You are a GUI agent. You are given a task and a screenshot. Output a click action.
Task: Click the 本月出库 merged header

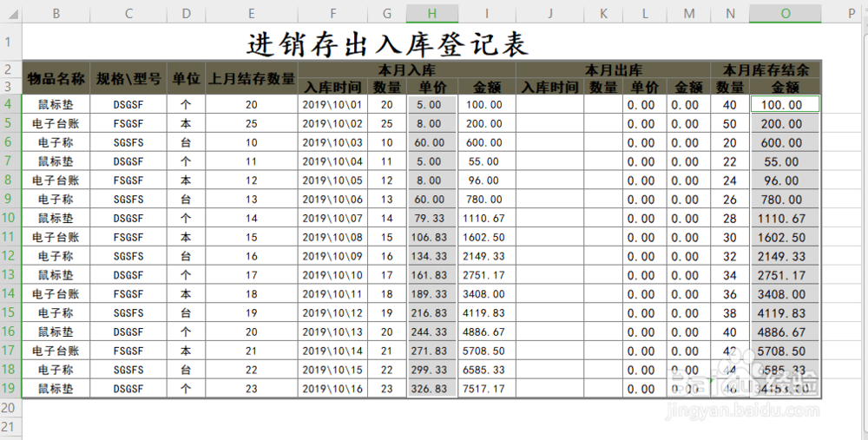point(614,69)
